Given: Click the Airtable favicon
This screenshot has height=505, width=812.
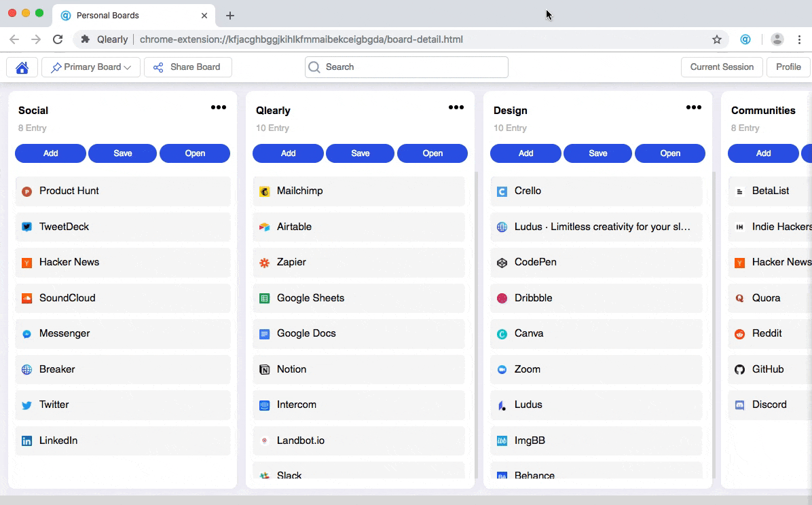Looking at the screenshot, I should pyautogui.click(x=265, y=227).
